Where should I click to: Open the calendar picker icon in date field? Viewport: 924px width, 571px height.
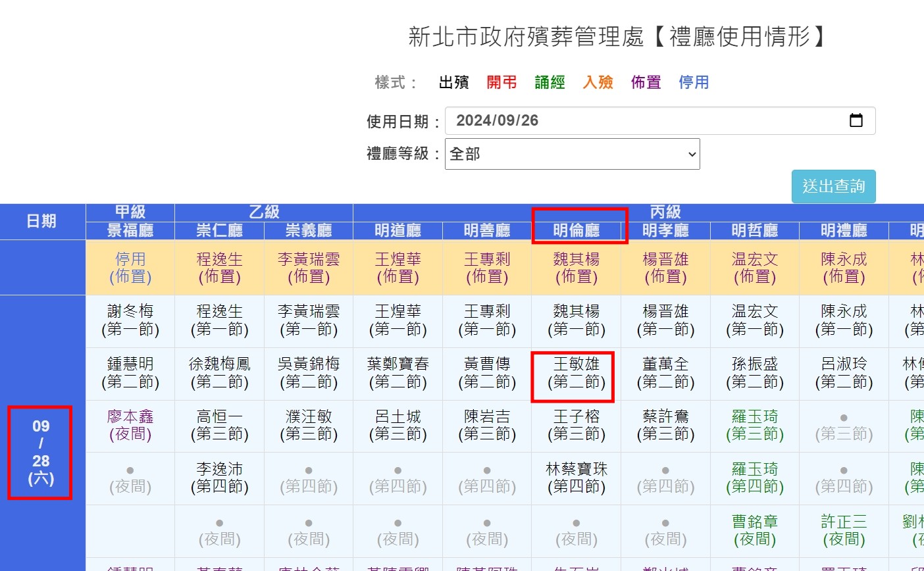pos(856,120)
